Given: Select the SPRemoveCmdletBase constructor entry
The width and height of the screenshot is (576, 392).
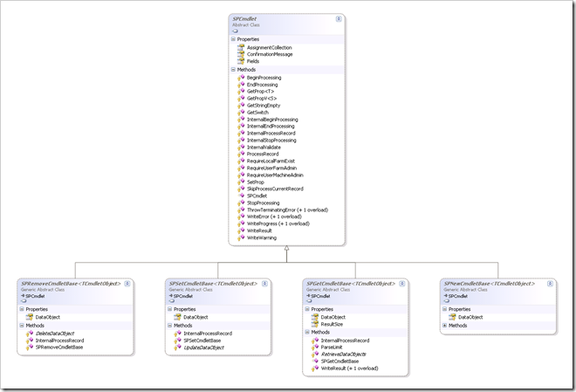Looking at the screenshot, I should coord(59,347).
